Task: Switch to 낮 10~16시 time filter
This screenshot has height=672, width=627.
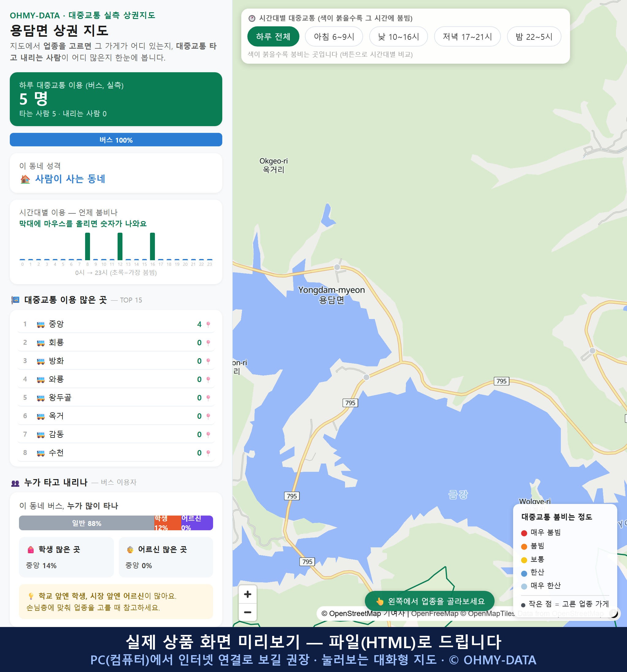Action: (x=398, y=36)
